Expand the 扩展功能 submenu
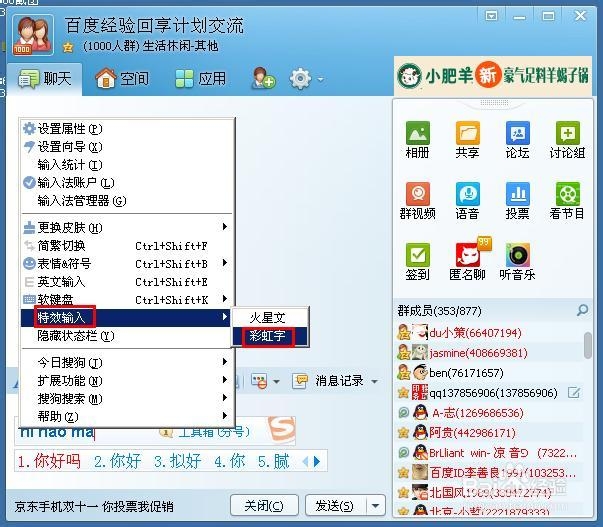The width and height of the screenshot is (603, 527). pos(127,380)
